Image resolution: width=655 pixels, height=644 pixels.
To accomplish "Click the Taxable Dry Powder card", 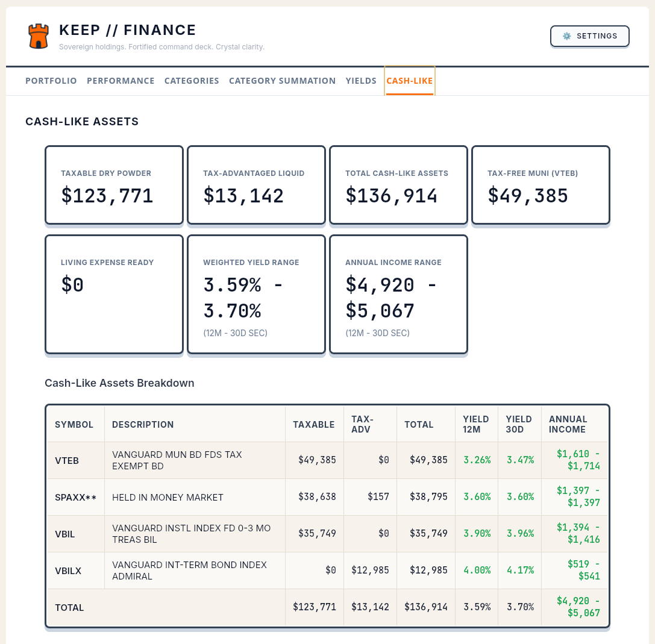I will 113,184.
